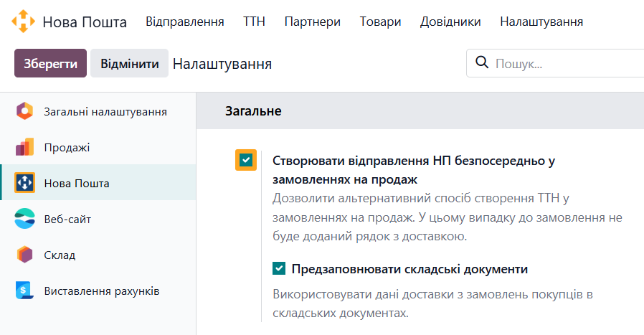
Task: Click the Нова Пошта app title
Action: tap(85, 22)
